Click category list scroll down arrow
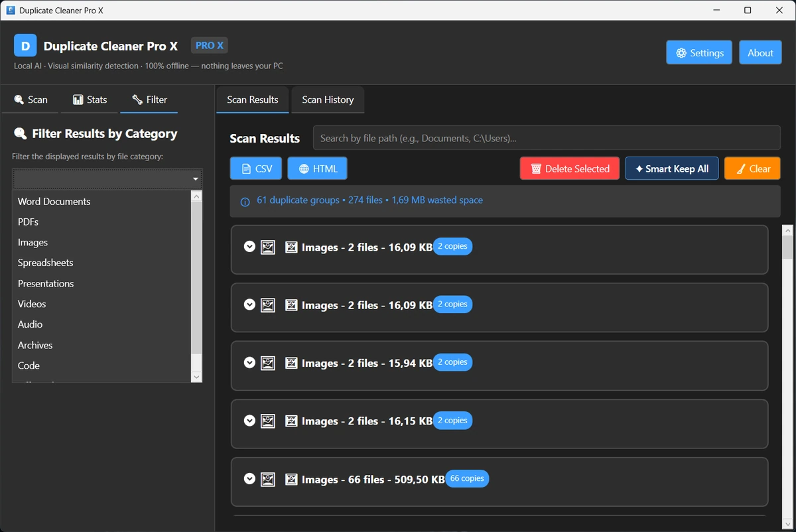This screenshot has width=796, height=532. pos(196,377)
